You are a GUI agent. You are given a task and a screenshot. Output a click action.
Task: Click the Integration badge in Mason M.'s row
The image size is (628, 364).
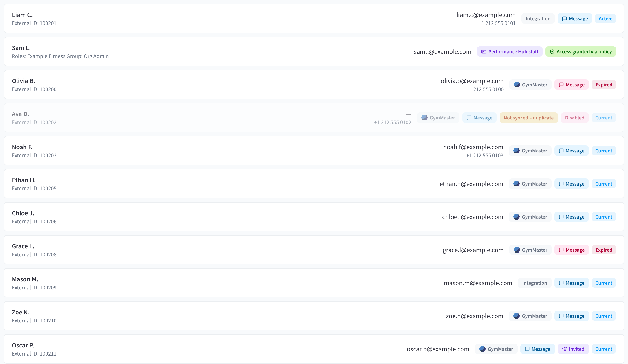[535, 283]
